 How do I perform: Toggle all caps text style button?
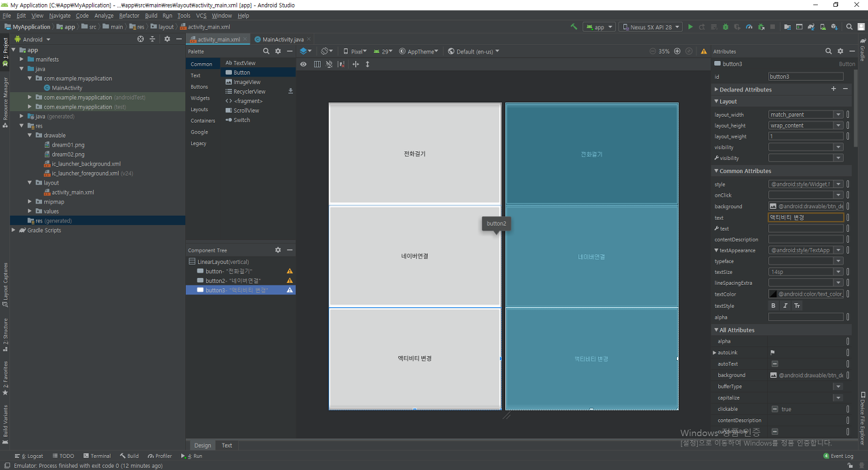click(797, 306)
